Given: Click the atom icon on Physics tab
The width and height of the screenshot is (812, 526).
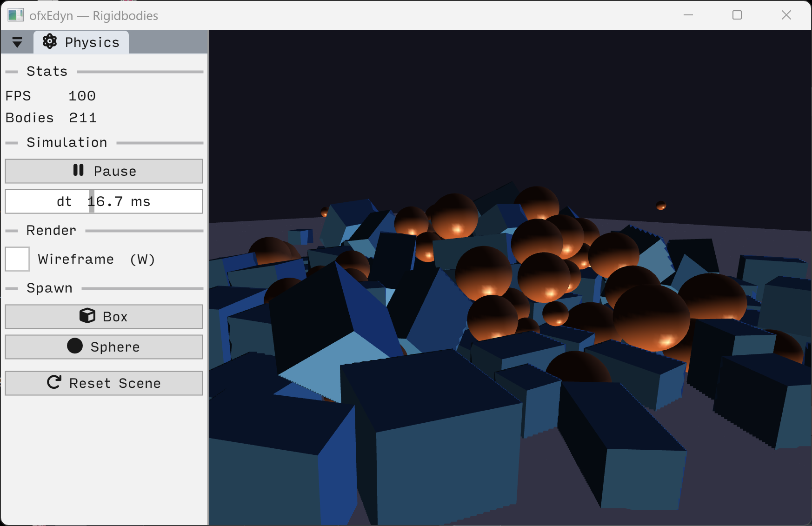Looking at the screenshot, I should (50, 42).
